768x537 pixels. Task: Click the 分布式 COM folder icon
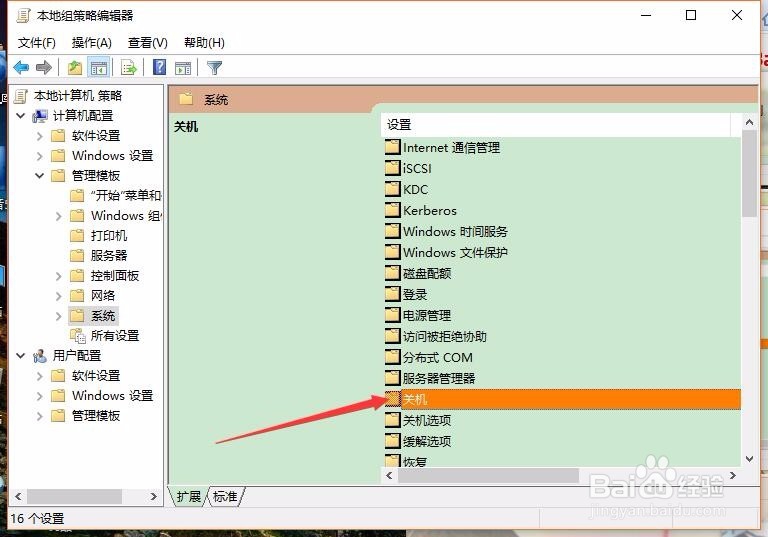tap(392, 357)
